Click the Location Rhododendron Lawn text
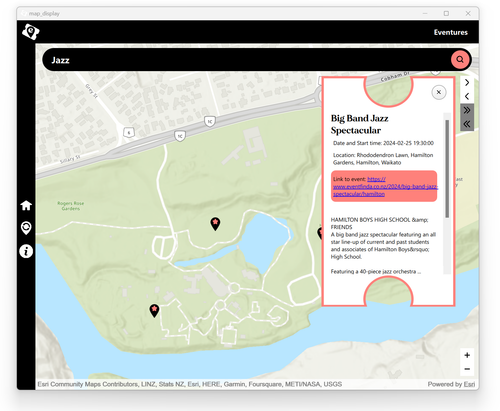 point(383,159)
